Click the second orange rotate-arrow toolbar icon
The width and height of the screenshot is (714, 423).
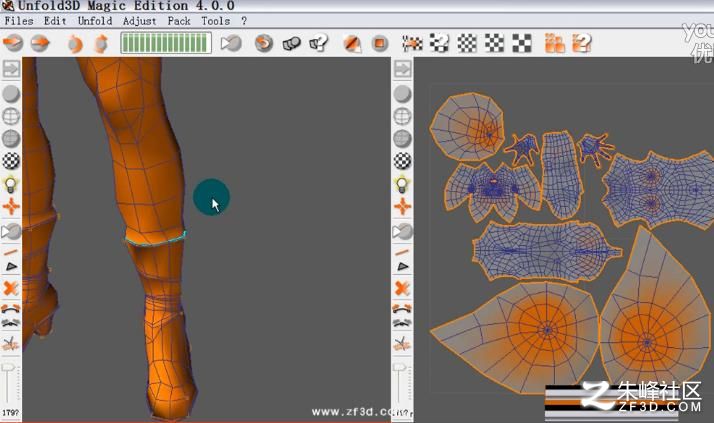click(101, 44)
